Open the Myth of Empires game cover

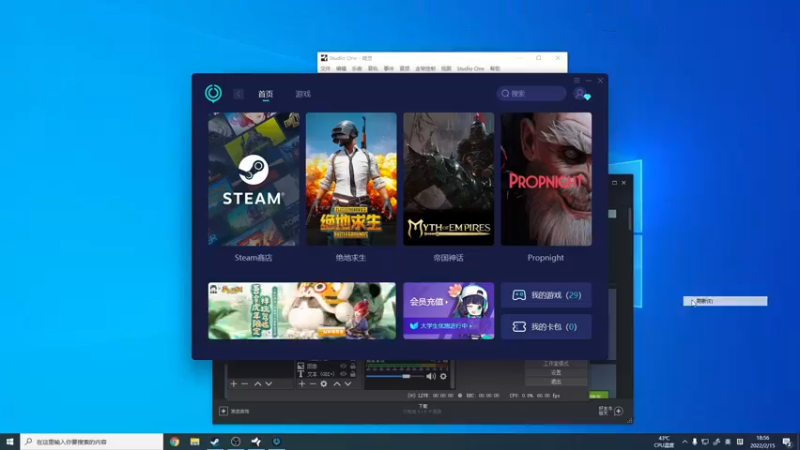448,179
